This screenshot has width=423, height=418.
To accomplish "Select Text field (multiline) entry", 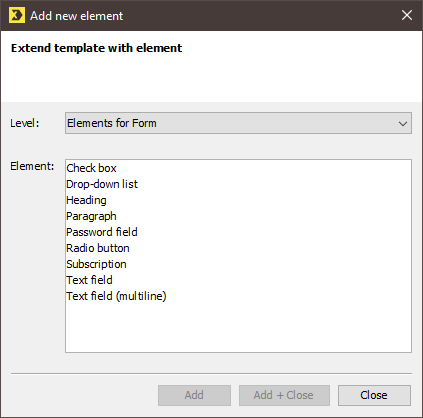I will coord(116,296).
